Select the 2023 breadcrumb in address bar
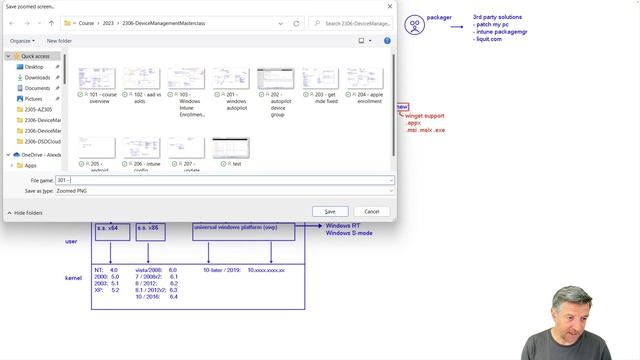Viewport: 640px width, 360px height. click(108, 23)
